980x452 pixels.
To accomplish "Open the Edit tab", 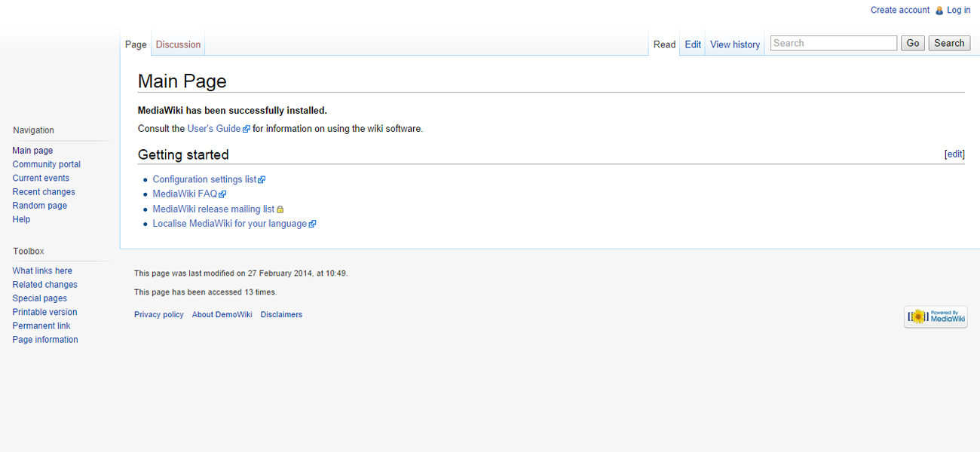I will tap(693, 44).
